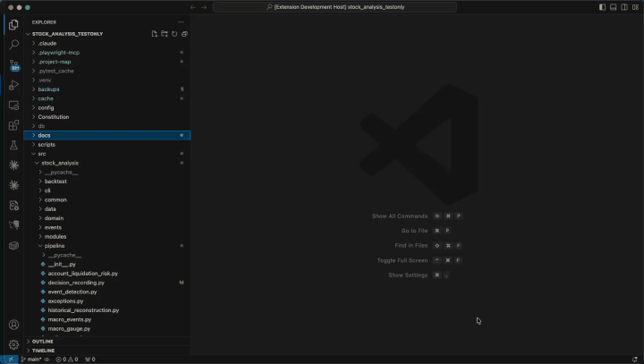Open the forwarded ports status item

coord(90,360)
